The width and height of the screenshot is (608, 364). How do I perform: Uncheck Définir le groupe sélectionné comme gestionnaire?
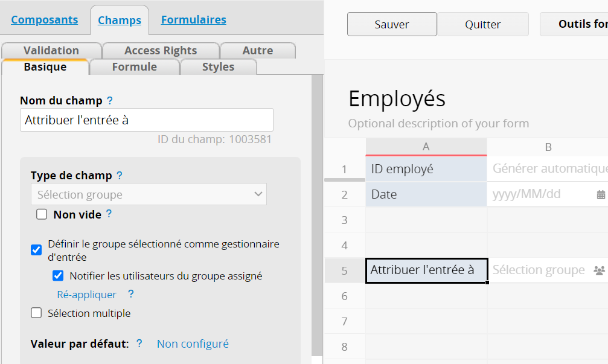(x=36, y=250)
